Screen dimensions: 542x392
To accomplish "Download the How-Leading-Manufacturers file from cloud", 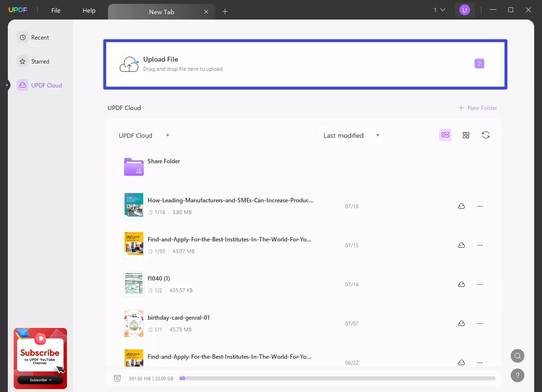I will pyautogui.click(x=461, y=206).
